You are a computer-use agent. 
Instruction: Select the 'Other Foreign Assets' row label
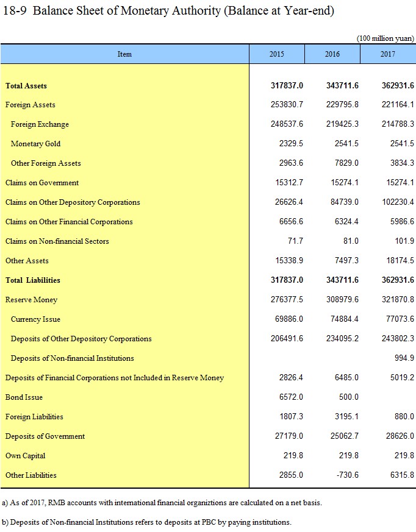coord(46,163)
